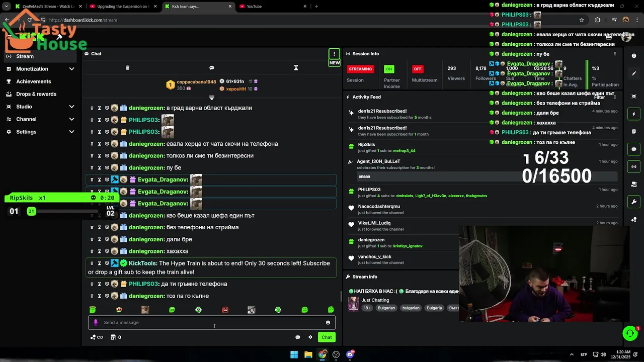This screenshot has height=362, width=644.
Task: Open the channel points infinity icon
Action: [97, 337]
